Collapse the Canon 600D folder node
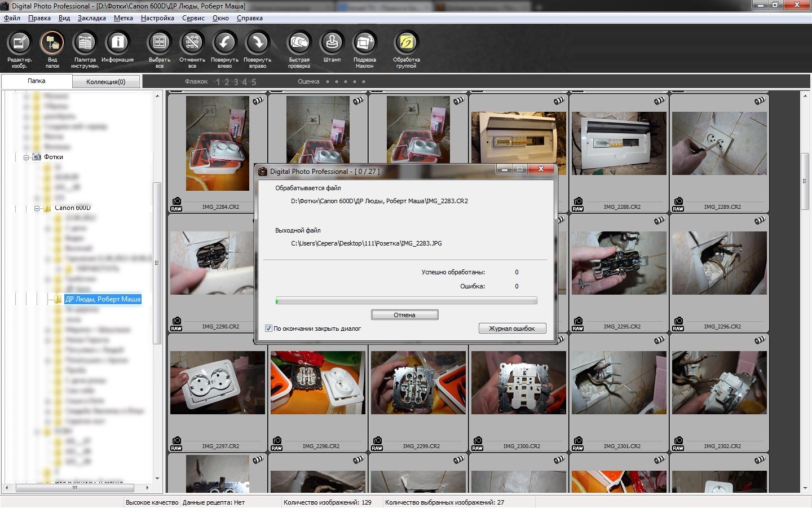This screenshot has width=812, height=508. click(37, 208)
